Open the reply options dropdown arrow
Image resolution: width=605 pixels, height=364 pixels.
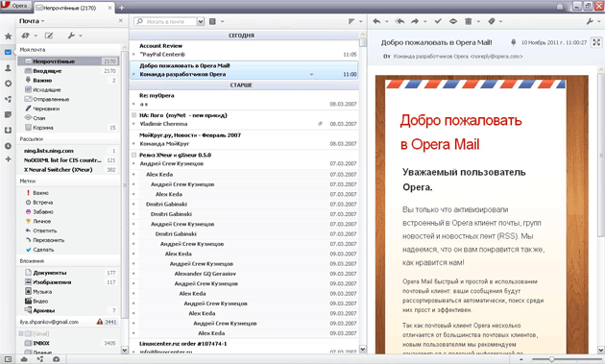pos(387,22)
